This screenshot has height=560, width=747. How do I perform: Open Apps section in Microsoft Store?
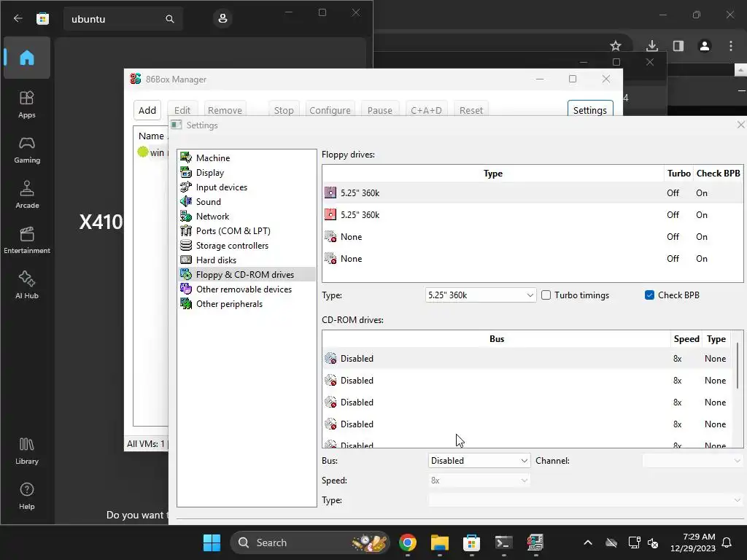click(27, 104)
